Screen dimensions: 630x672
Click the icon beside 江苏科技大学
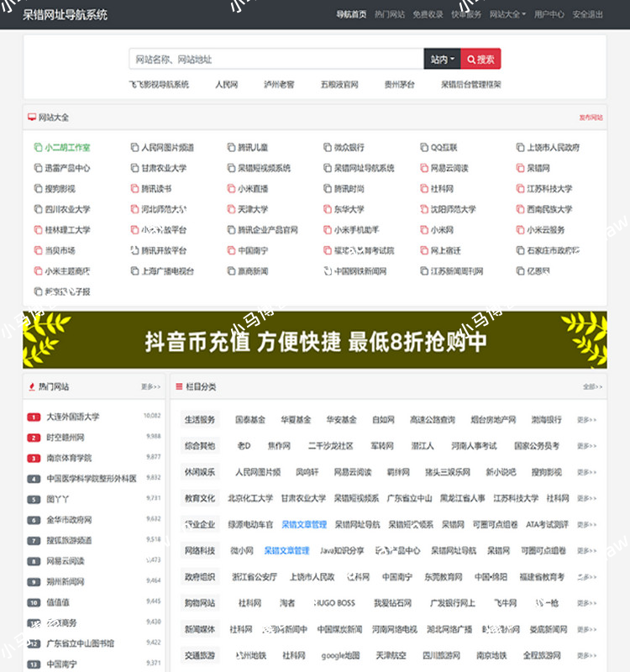coord(521,189)
